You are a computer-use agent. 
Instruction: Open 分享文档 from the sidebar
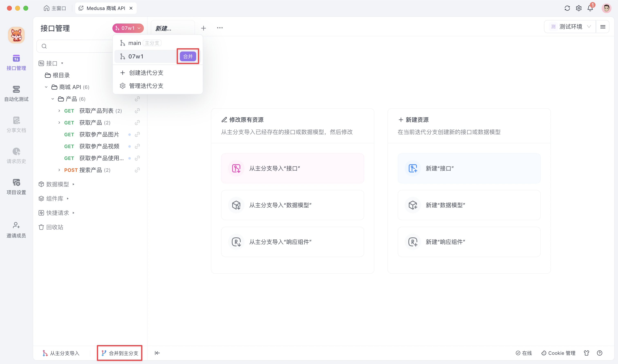(16, 125)
